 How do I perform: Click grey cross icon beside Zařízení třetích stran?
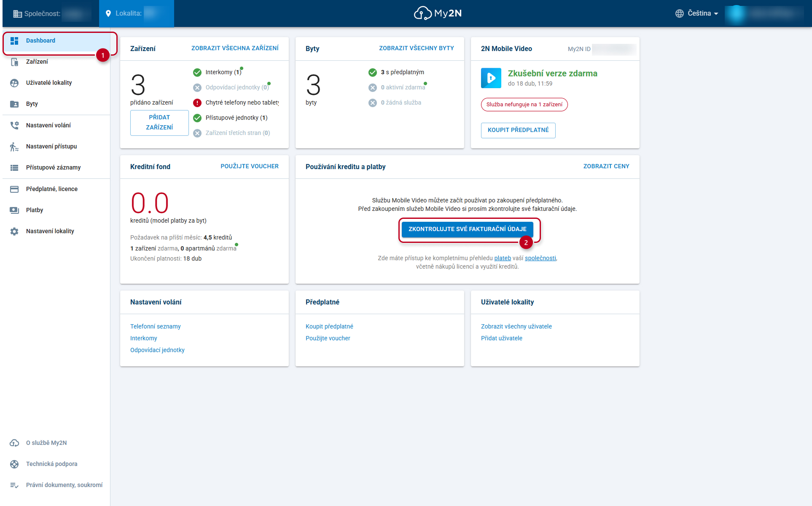(x=197, y=133)
